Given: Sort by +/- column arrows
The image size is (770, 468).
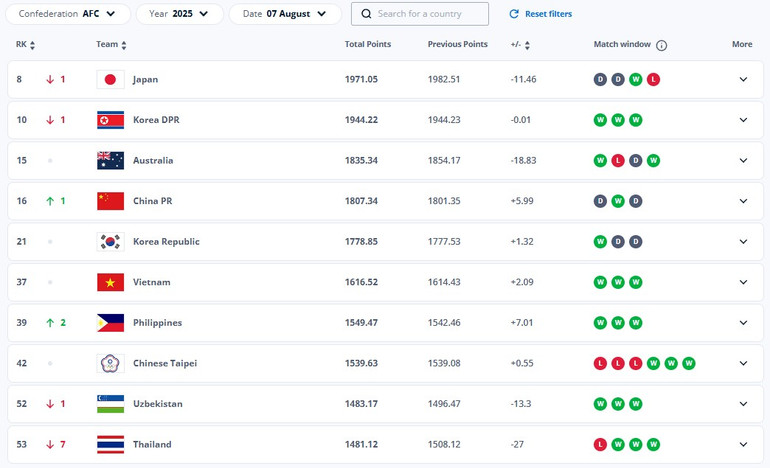Looking at the screenshot, I should [527, 45].
